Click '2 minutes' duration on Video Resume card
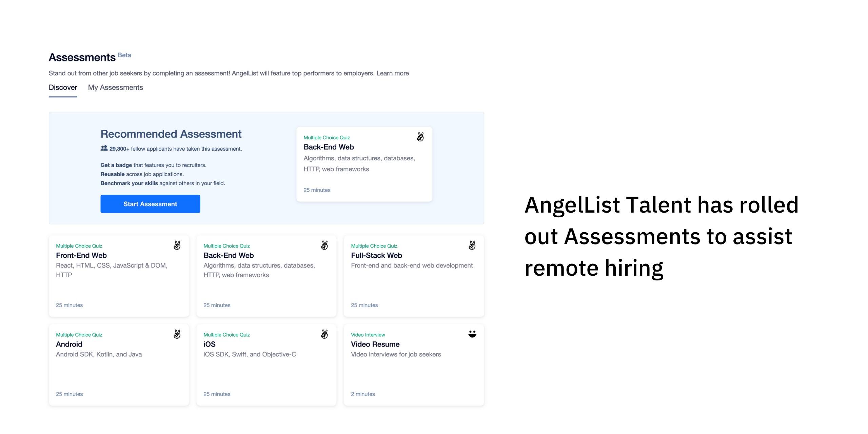This screenshot has width=868, height=434. (363, 394)
